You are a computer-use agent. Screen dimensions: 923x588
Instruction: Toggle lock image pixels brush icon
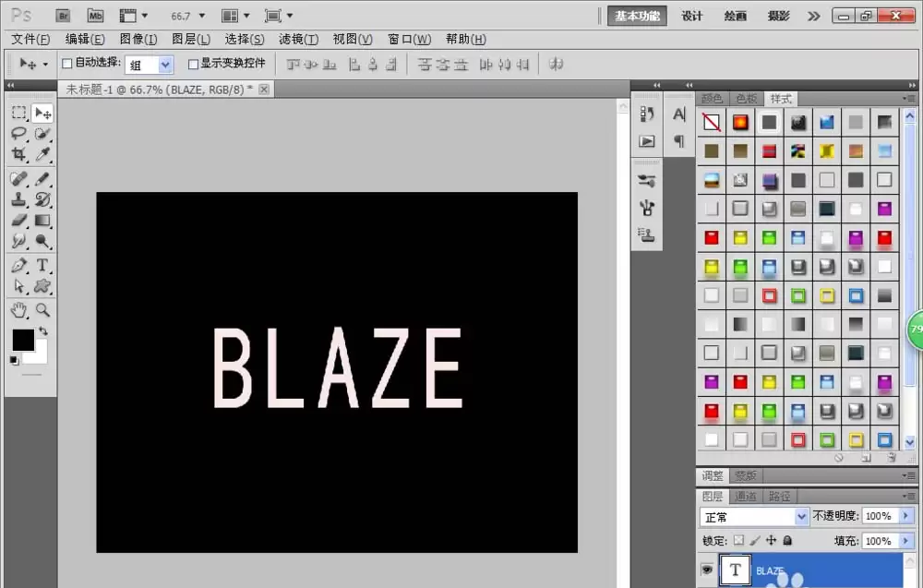coord(755,540)
